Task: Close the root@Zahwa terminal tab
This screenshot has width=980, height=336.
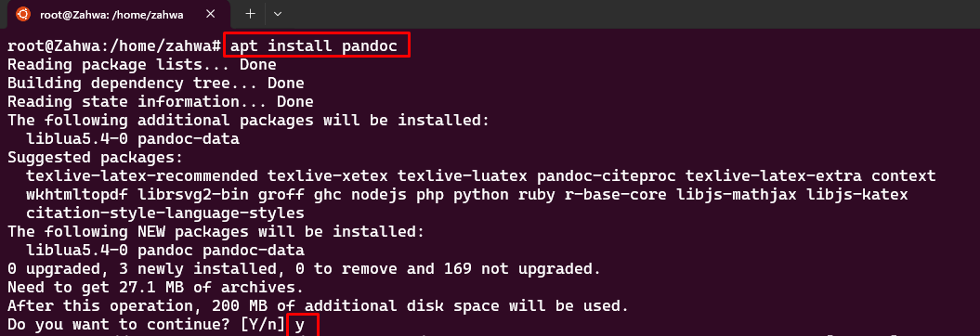Action: pos(211,14)
